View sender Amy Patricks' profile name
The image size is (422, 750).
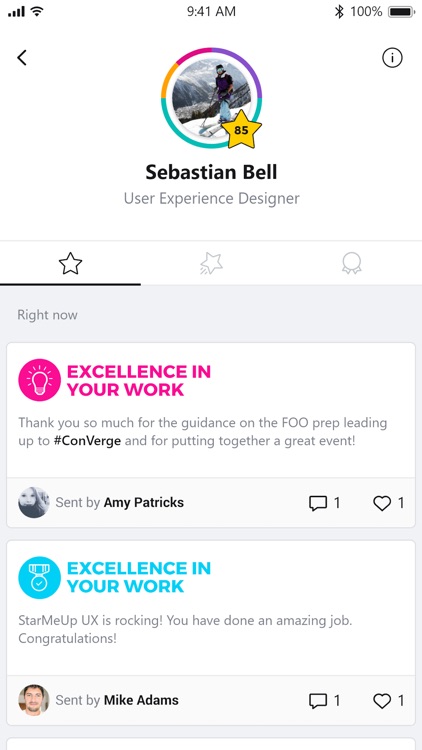click(144, 503)
